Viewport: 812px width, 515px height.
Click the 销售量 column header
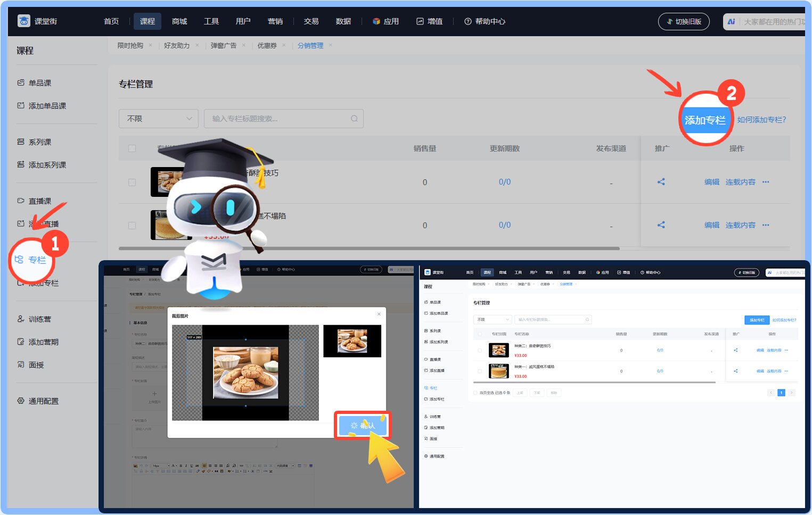pos(425,148)
